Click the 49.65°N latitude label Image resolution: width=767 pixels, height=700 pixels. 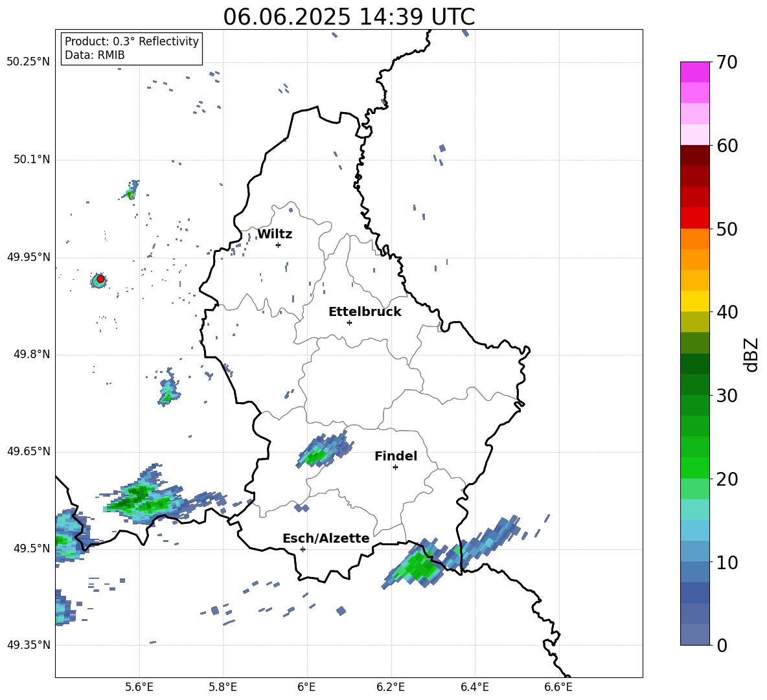tap(29, 451)
